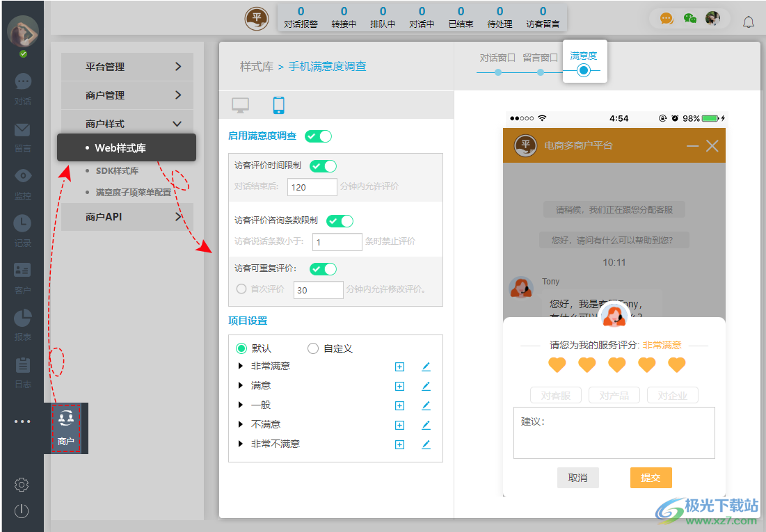The width and height of the screenshot is (766, 532).
Task: Open the 日志 panel
Action: pos(23,369)
